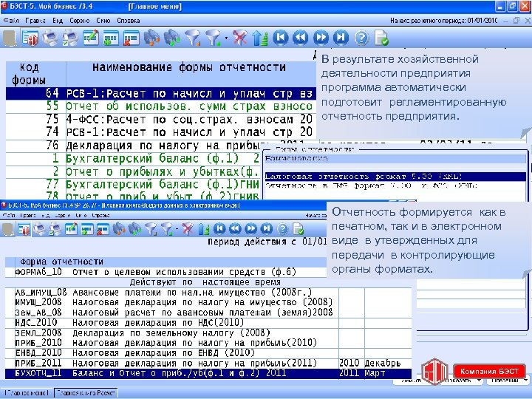The height and width of the screenshot is (399, 532).
Task: Select ПРИБ_2010 Налоговая декларация по налогу на прибыль
Action: (x=208, y=343)
